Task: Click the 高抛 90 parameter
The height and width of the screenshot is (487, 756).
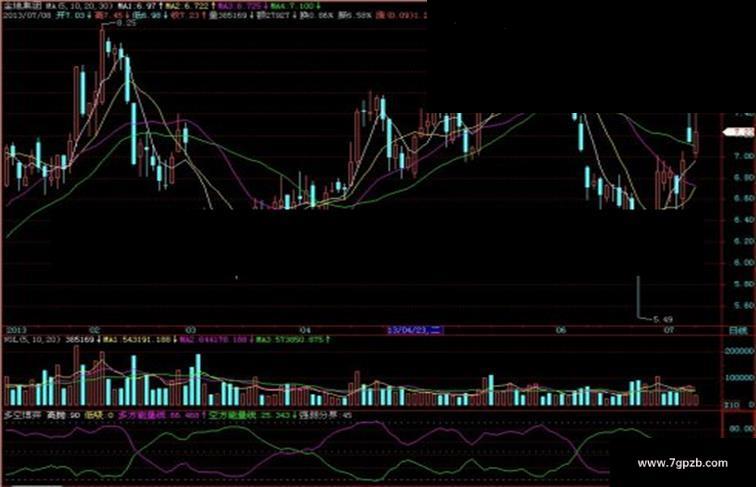Action: [63, 415]
